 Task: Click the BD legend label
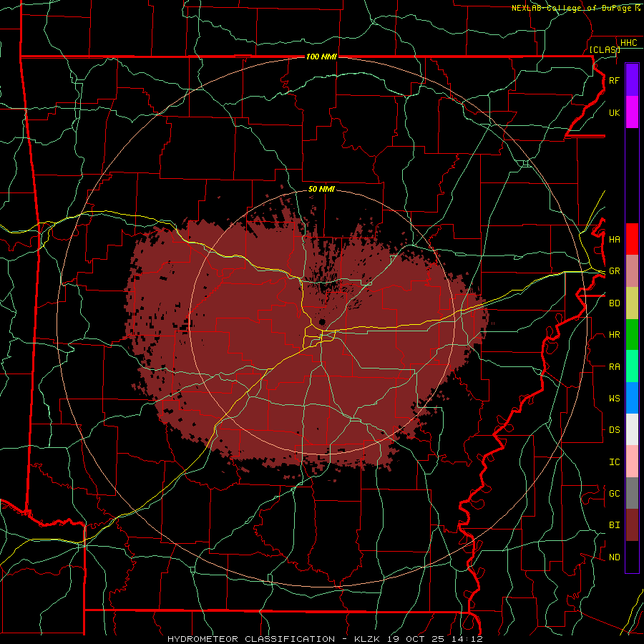[614, 303]
